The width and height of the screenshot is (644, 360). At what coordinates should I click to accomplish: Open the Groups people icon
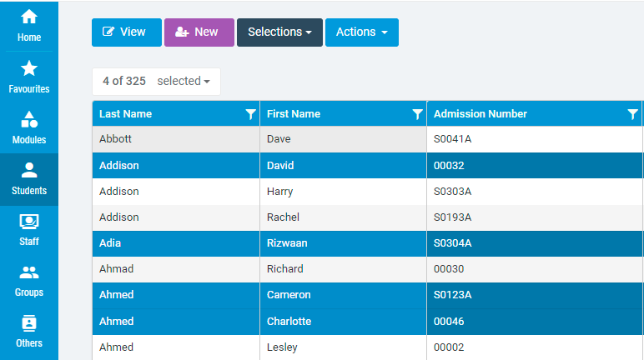tap(29, 272)
